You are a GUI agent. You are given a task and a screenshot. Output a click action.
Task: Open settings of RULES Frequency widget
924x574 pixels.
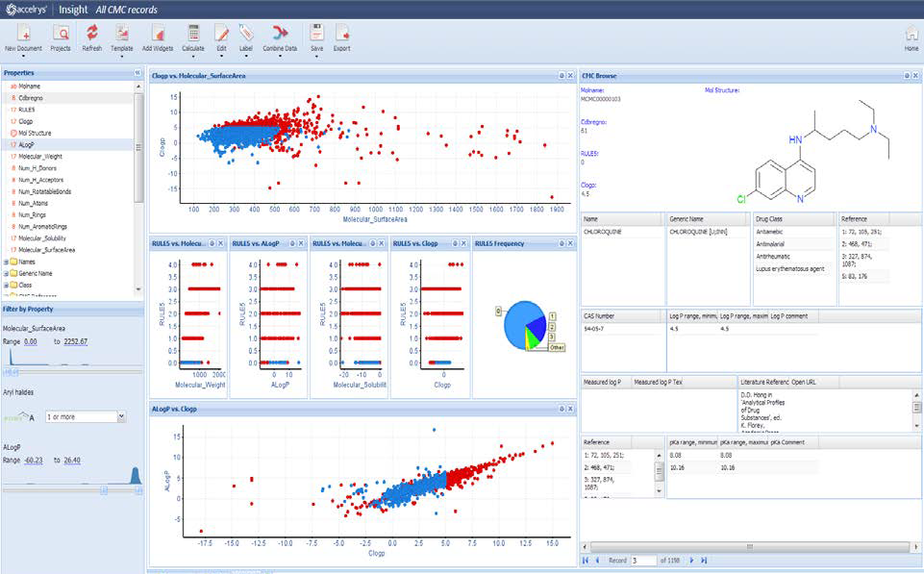(x=562, y=243)
